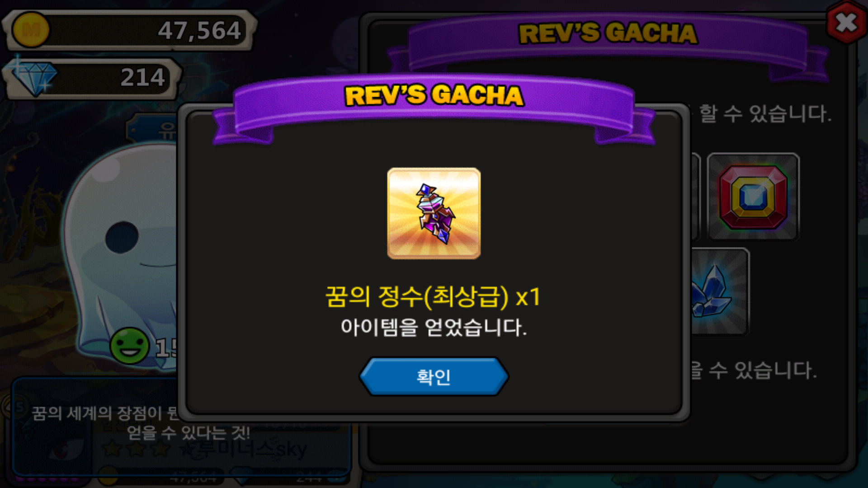The width and height of the screenshot is (868, 488).
Task: Confirm the reward with the 확인 button
Action: 434,376
